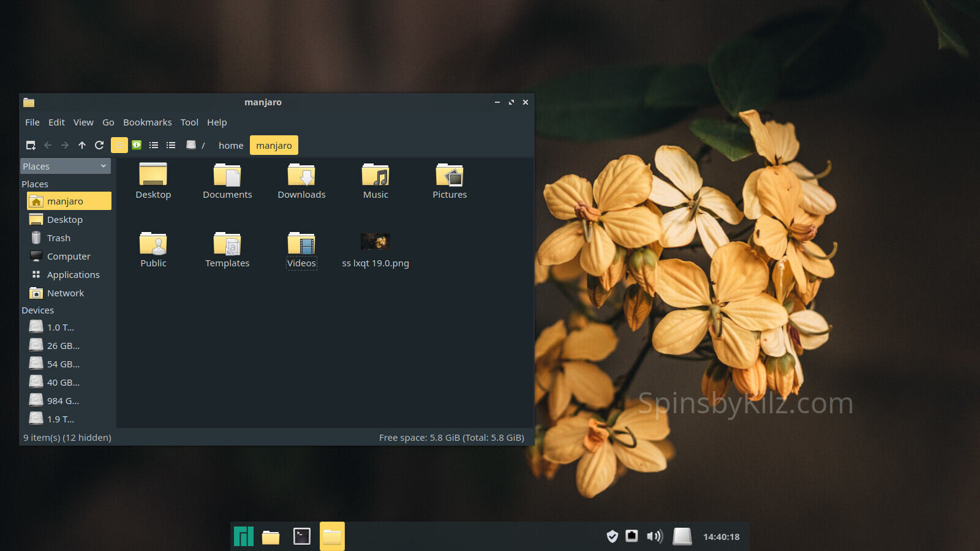Open the 984 G... device
The height and width of the screenshot is (551, 980).
(62, 401)
